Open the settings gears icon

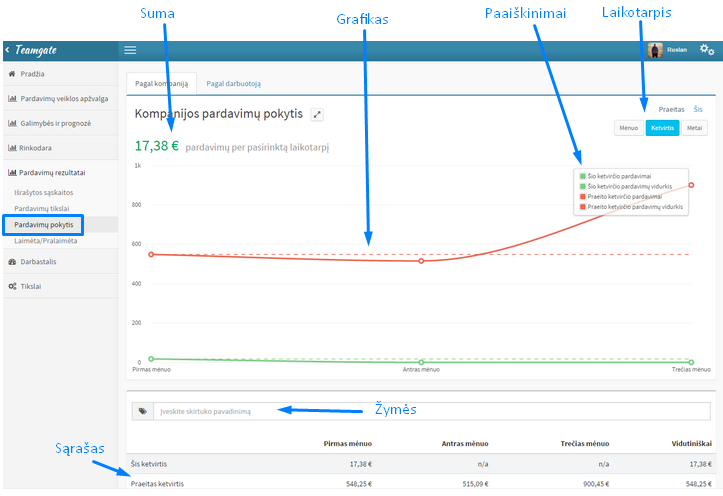(706, 50)
